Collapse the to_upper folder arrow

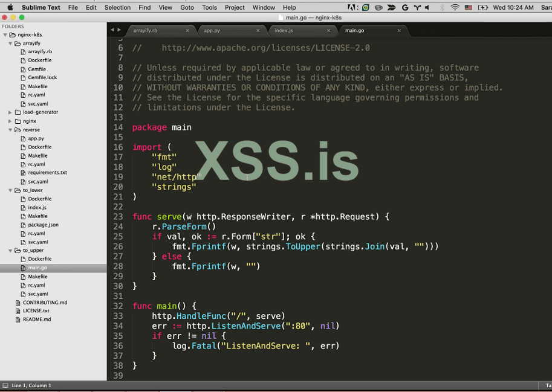tap(10, 251)
